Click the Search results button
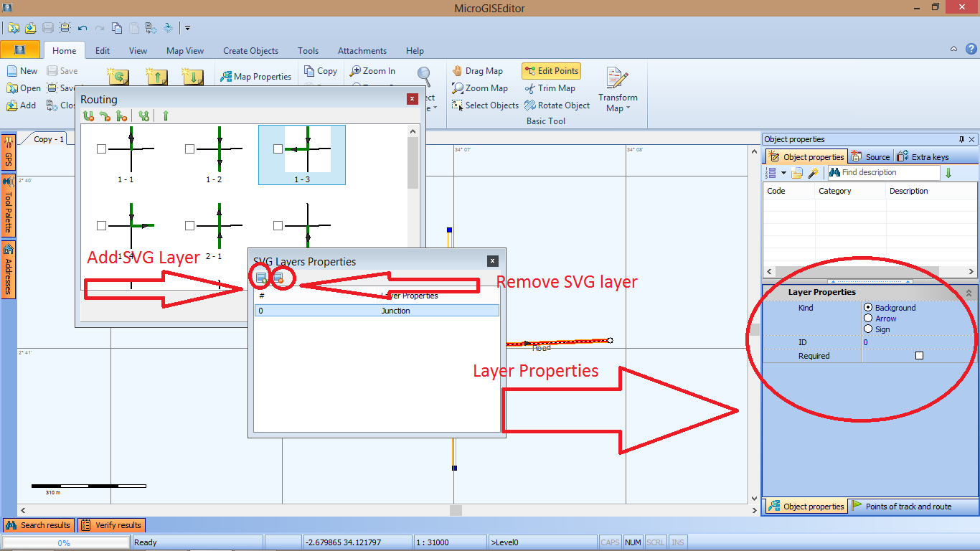The image size is (980, 551). point(38,525)
